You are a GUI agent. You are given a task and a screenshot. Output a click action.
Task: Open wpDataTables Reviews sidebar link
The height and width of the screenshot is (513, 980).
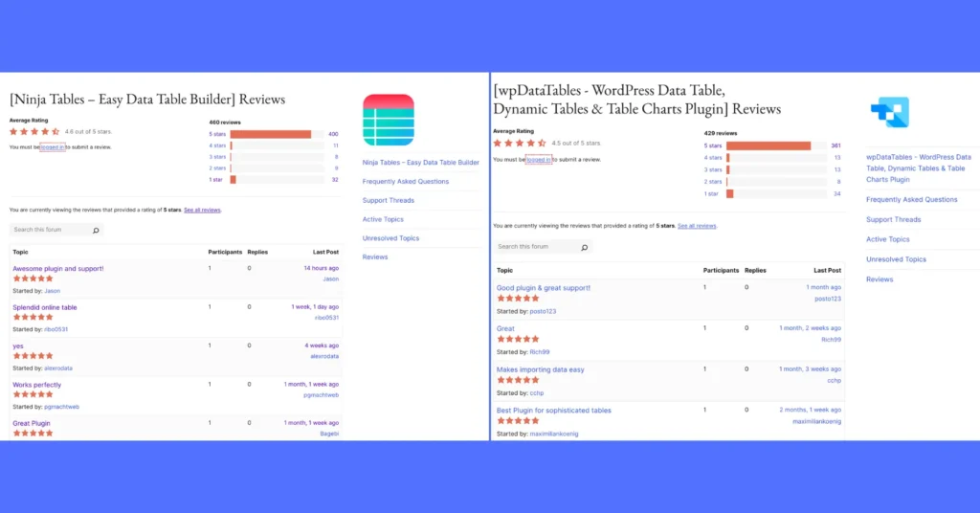[x=880, y=279]
